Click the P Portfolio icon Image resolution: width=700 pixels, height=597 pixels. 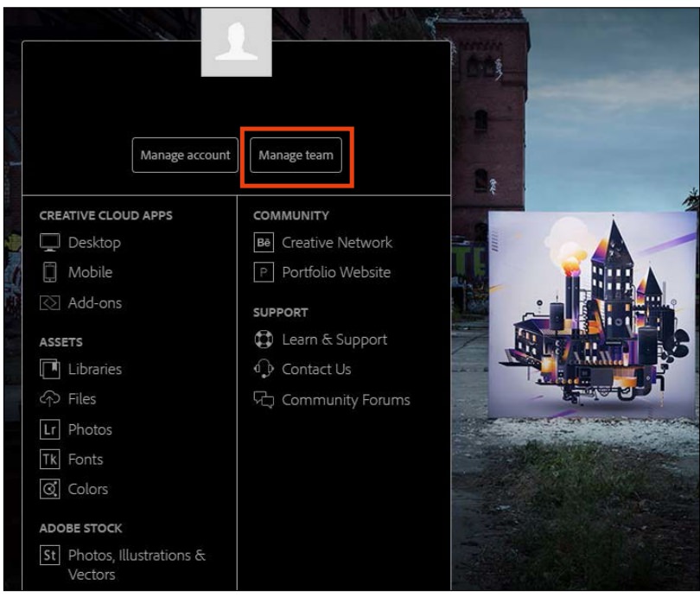click(x=264, y=272)
